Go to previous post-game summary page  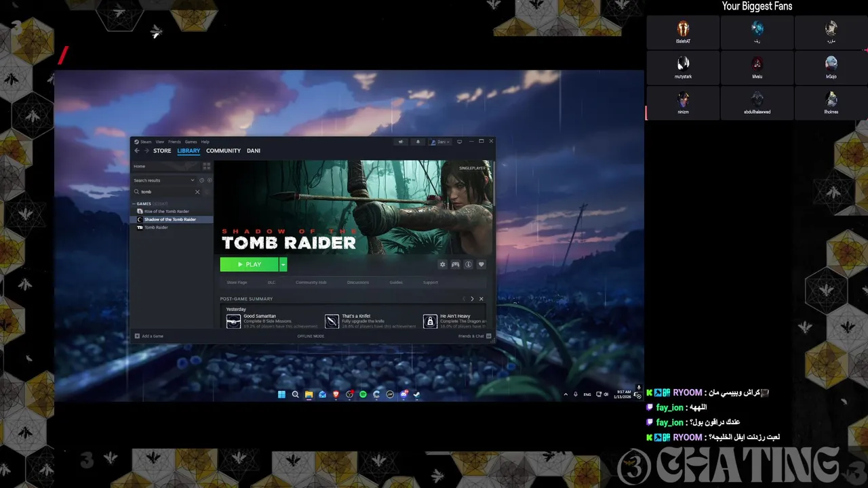465,299
